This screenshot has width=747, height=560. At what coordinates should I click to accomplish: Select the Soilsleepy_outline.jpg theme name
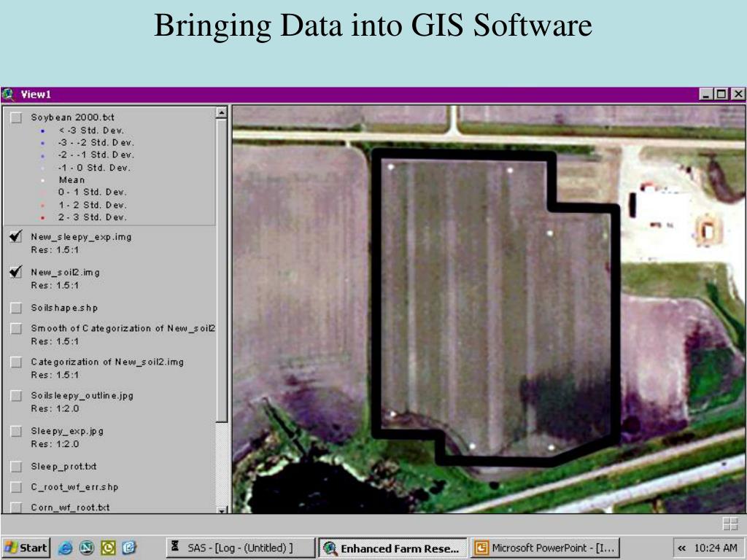tap(82, 396)
